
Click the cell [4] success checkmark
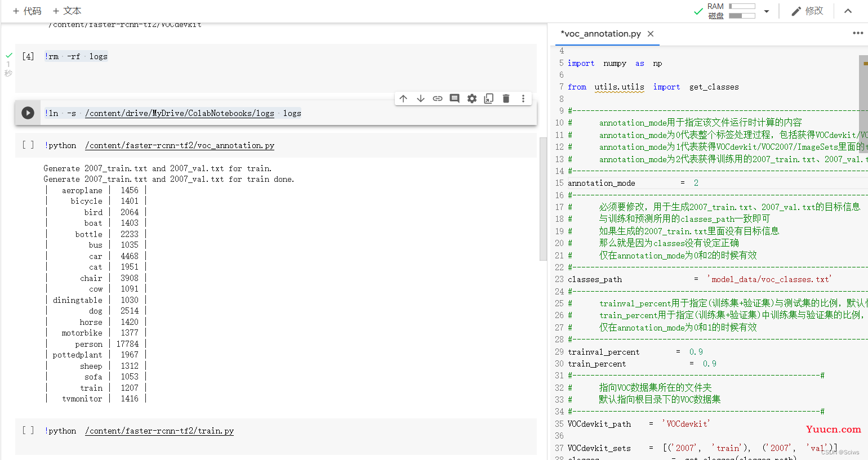8,55
